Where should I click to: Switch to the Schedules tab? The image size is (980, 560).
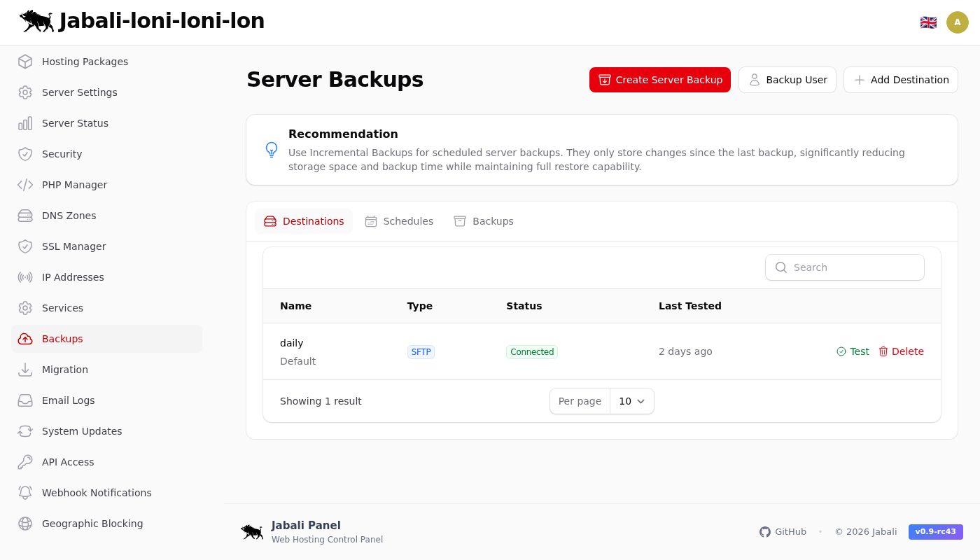pos(399,221)
